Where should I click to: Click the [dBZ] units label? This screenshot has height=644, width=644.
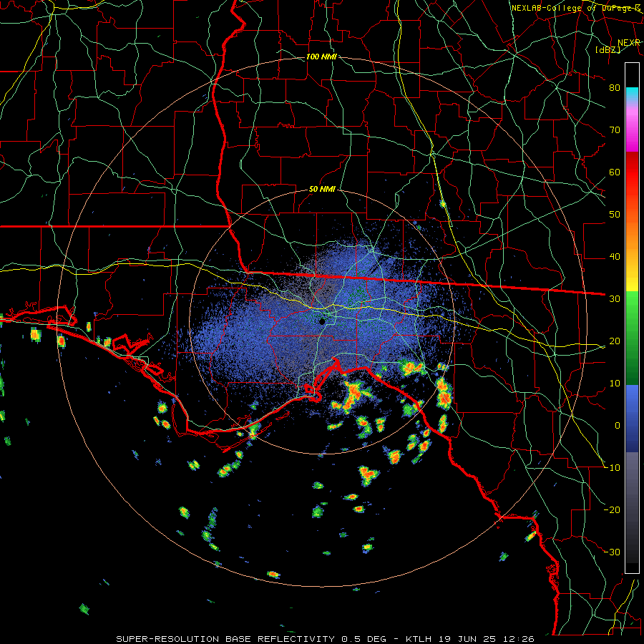(608, 50)
